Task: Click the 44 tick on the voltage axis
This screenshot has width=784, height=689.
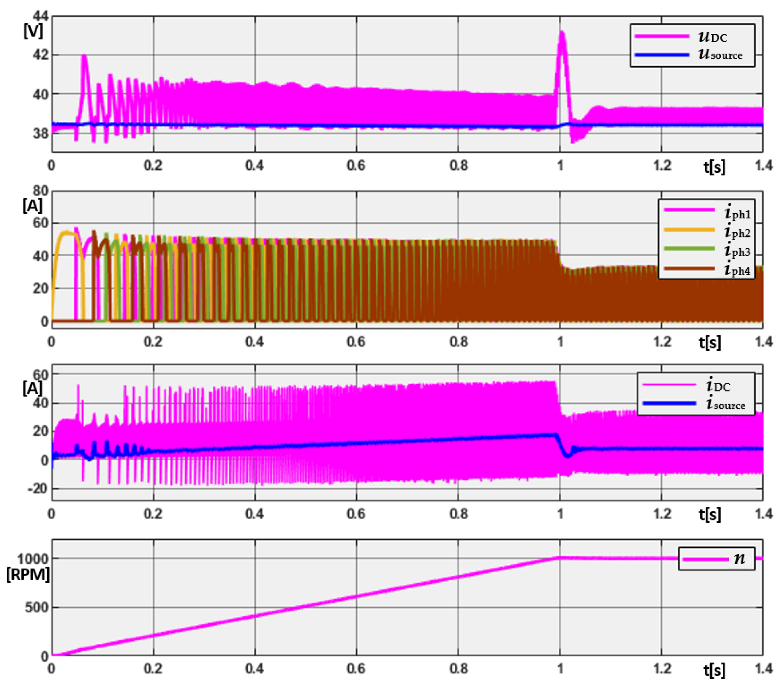Action: coord(41,16)
